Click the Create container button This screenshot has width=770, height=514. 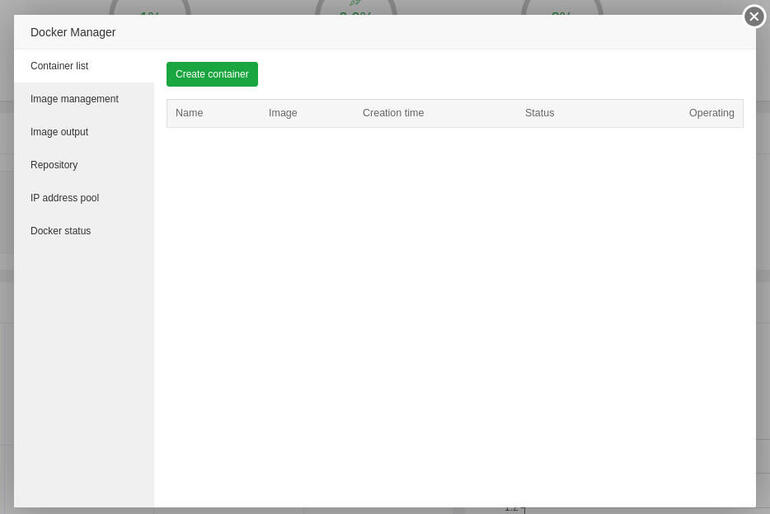tap(212, 74)
